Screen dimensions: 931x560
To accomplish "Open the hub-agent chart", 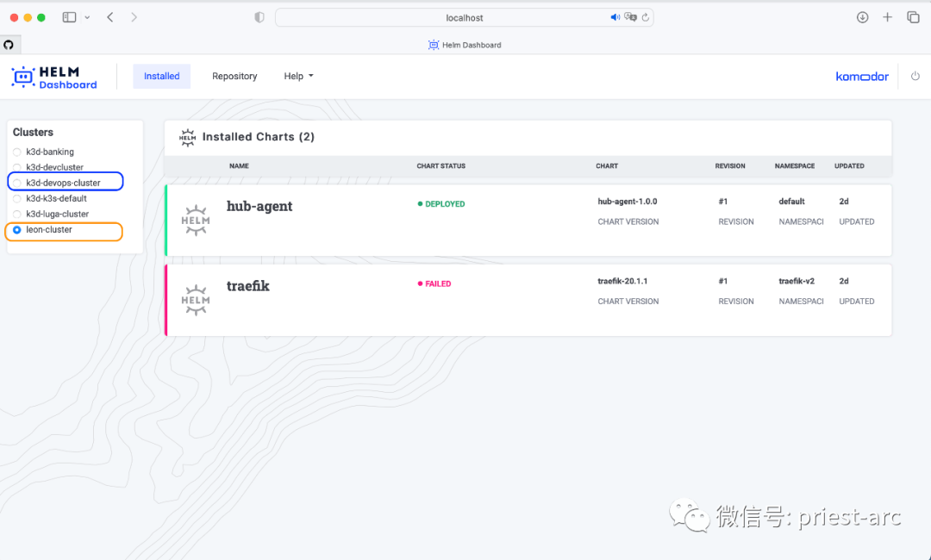I will pyautogui.click(x=259, y=206).
